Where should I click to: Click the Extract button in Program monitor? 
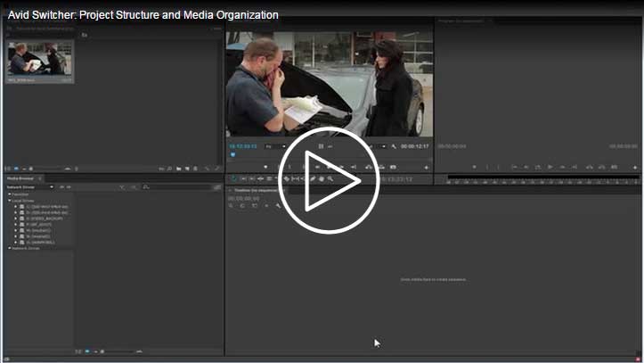(602, 167)
